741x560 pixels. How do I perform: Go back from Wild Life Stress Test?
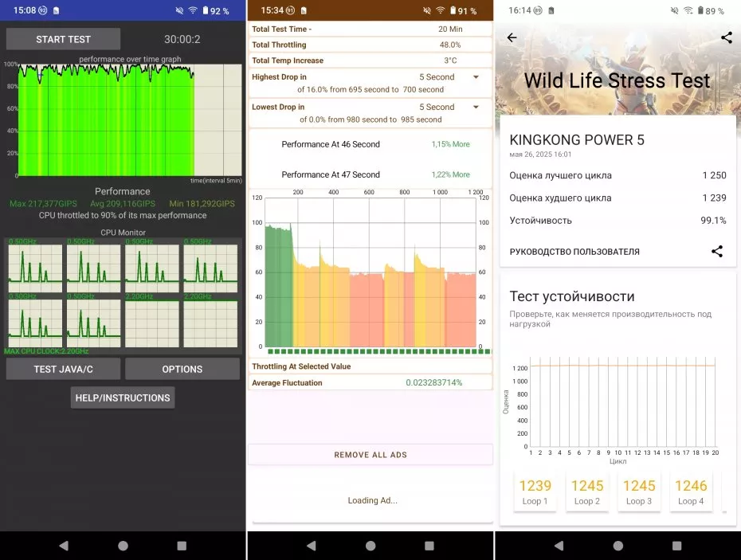(512, 37)
